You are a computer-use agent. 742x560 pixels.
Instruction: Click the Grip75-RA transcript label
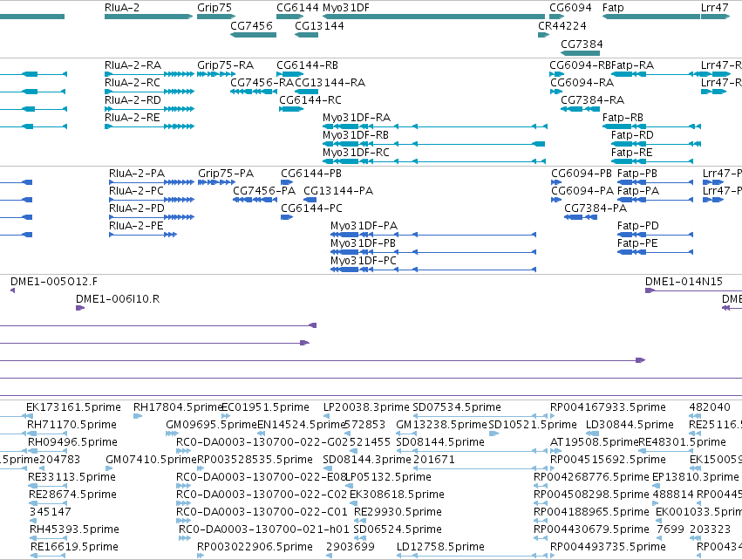click(x=225, y=65)
